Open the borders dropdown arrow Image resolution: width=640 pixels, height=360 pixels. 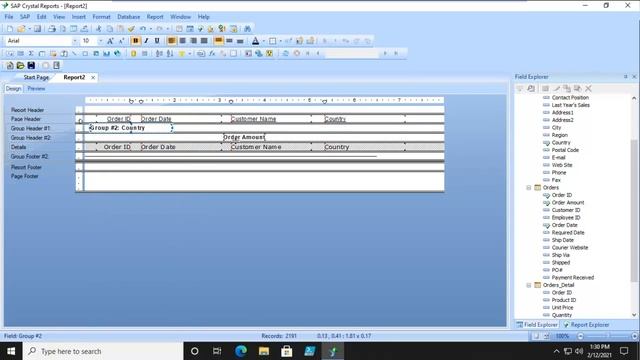280,41
